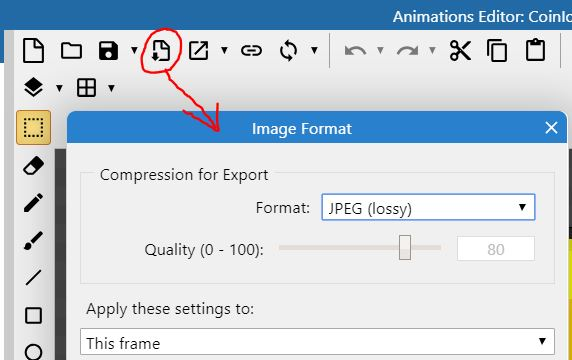The height and width of the screenshot is (360, 572).
Task: Select the Eraser tool
Action: (34, 166)
